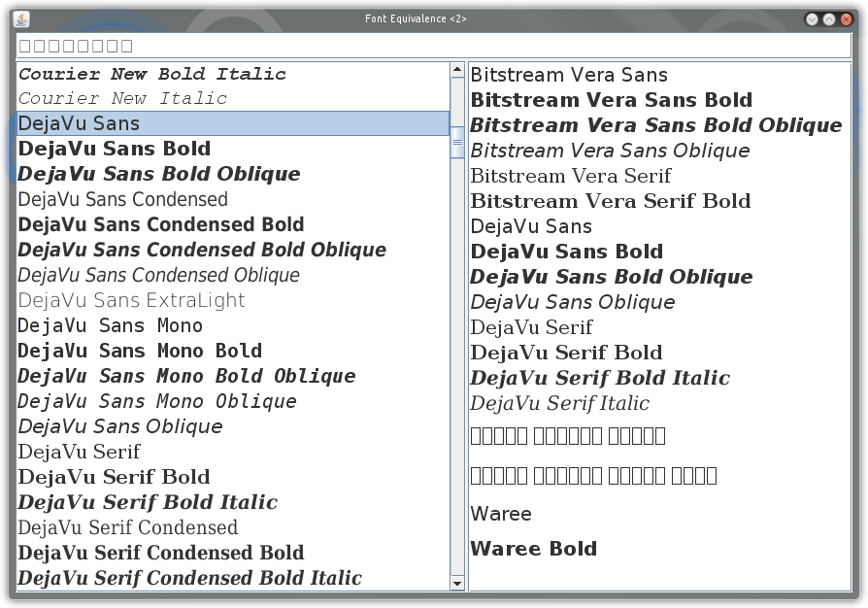Select DejaVu Serif Italic in the right list
The width and height of the screenshot is (868, 608).
(x=659, y=403)
